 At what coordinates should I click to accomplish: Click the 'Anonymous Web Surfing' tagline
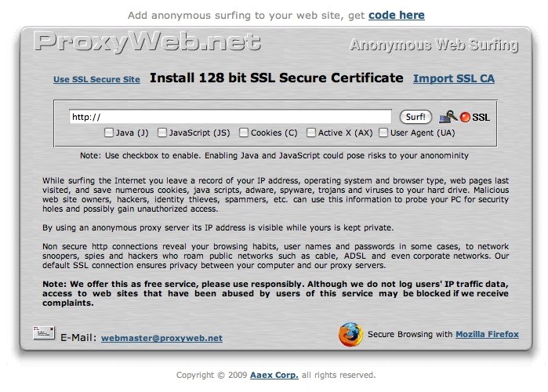(x=434, y=45)
